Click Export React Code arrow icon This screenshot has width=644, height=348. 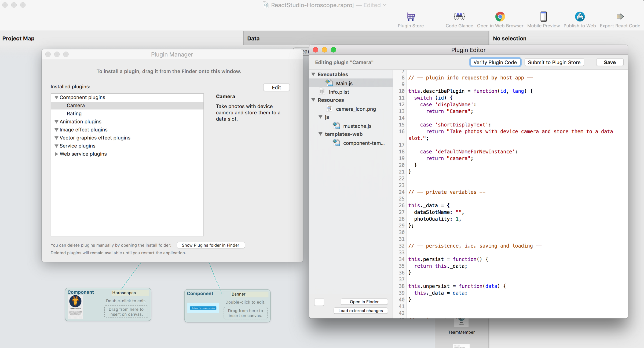tap(620, 17)
